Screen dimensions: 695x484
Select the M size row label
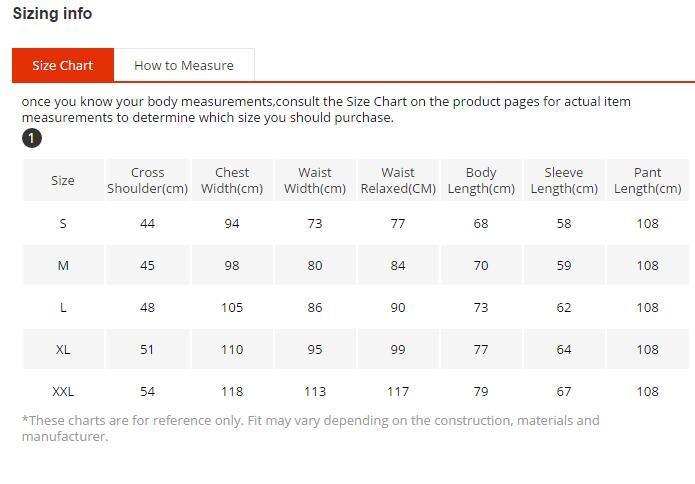click(x=63, y=265)
